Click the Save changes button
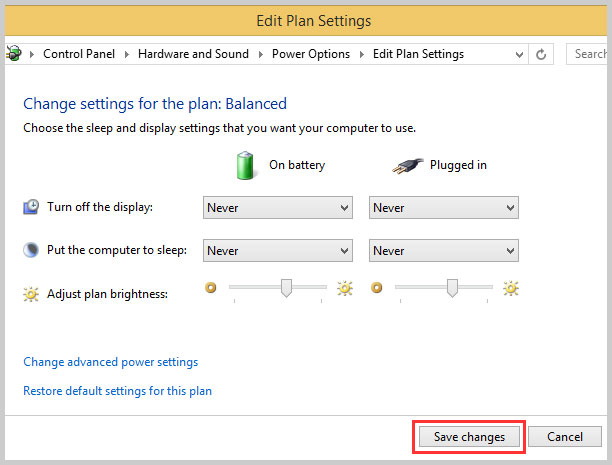612x465 pixels. [x=469, y=436]
